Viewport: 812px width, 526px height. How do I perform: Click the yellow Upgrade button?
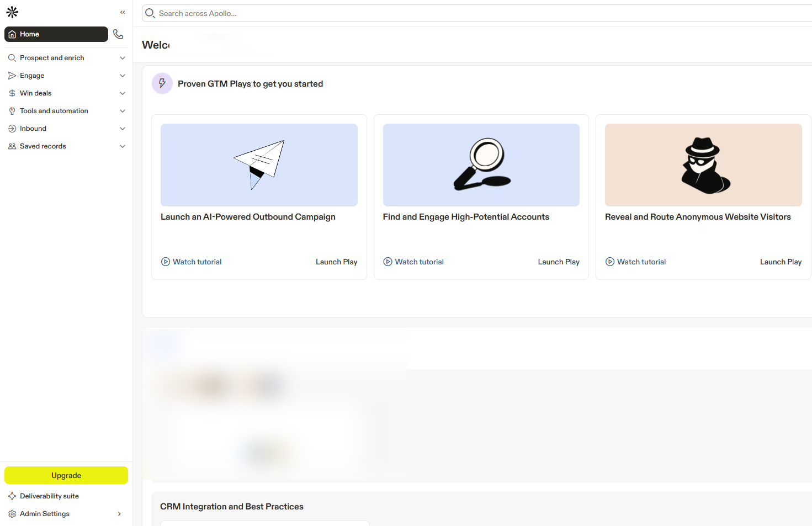(x=66, y=475)
